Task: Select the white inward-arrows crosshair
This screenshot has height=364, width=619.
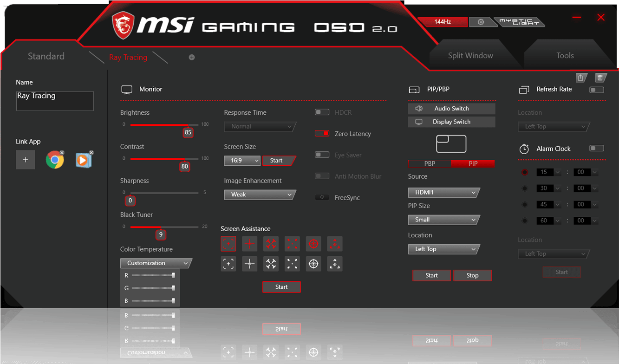Action: pos(271,264)
